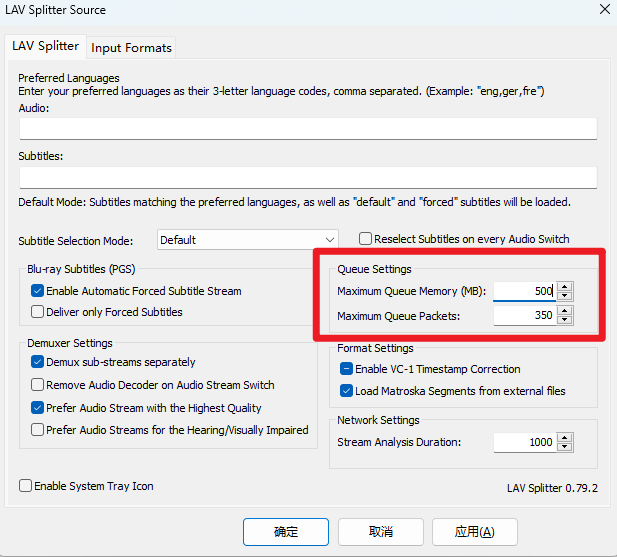This screenshot has height=557, width=617.
Task: Click the 应用(A) Apply button
Action: (x=475, y=532)
